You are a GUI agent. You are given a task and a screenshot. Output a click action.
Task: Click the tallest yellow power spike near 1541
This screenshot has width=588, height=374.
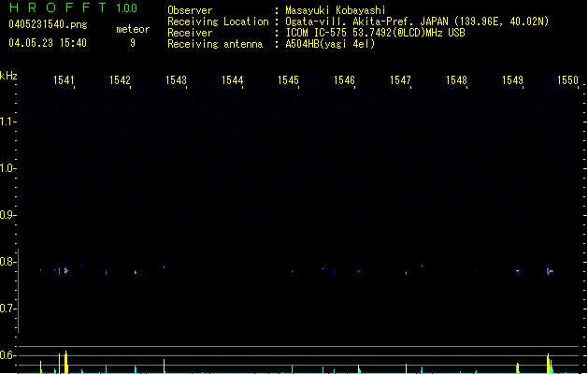[x=66, y=362]
